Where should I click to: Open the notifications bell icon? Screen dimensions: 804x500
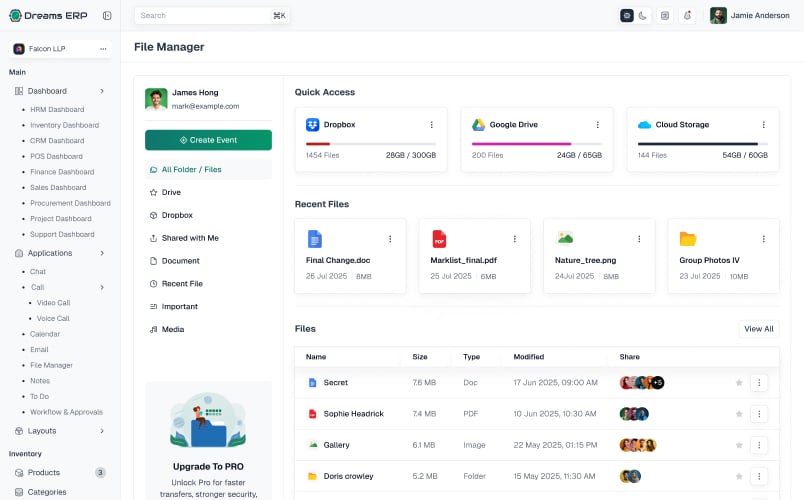[x=687, y=15]
